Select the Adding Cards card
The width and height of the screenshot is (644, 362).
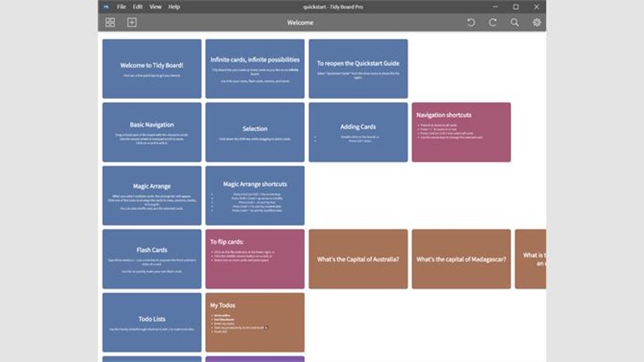(358, 132)
